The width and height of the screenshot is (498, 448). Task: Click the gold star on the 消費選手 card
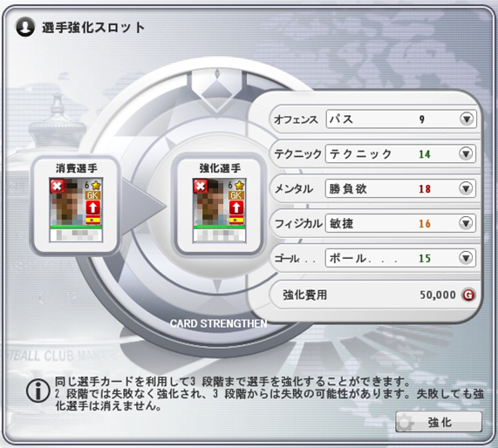pos(96,185)
